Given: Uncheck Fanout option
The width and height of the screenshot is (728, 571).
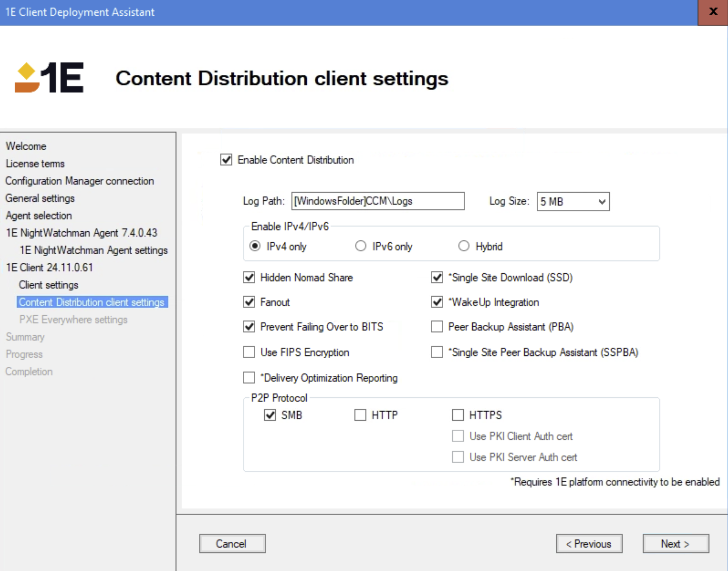Looking at the screenshot, I should [249, 302].
